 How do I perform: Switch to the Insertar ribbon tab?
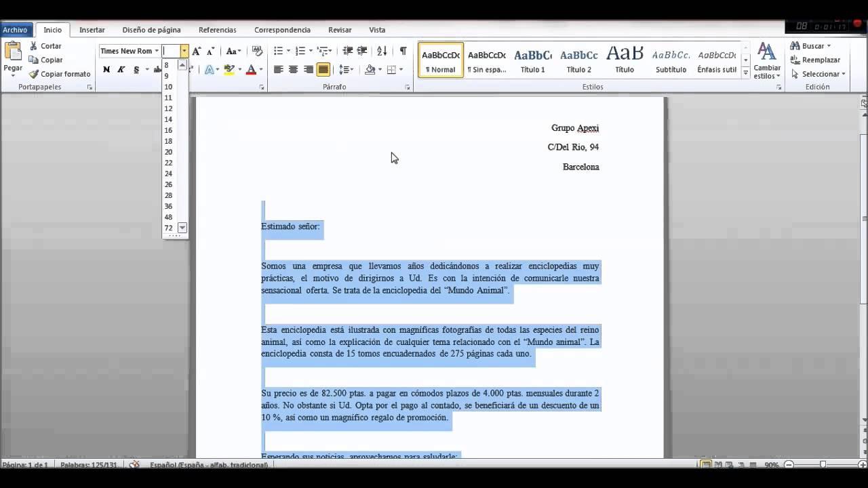[x=92, y=30]
